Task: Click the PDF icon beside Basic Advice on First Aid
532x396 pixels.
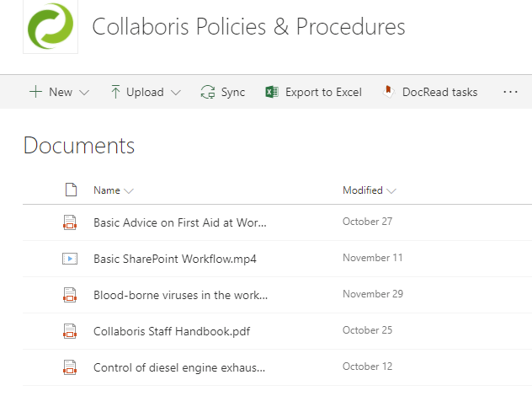Action: coord(70,222)
